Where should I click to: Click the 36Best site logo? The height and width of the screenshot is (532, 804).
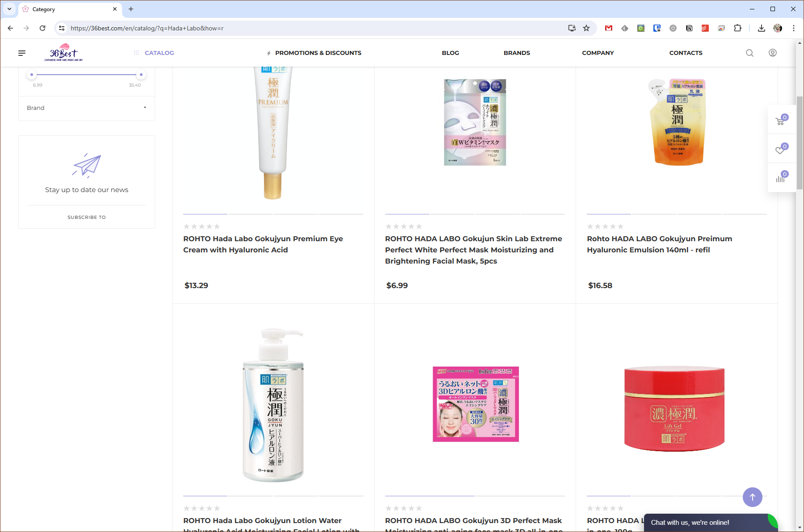click(x=63, y=52)
